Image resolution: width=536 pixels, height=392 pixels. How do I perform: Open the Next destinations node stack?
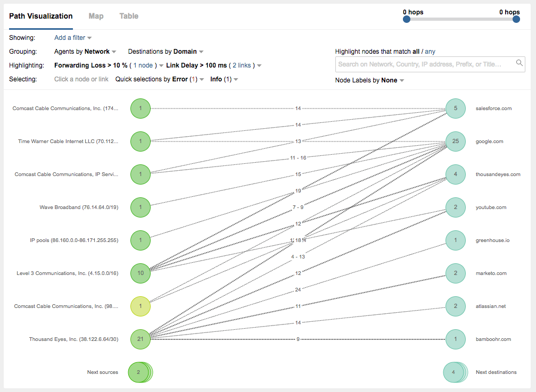[455, 372]
